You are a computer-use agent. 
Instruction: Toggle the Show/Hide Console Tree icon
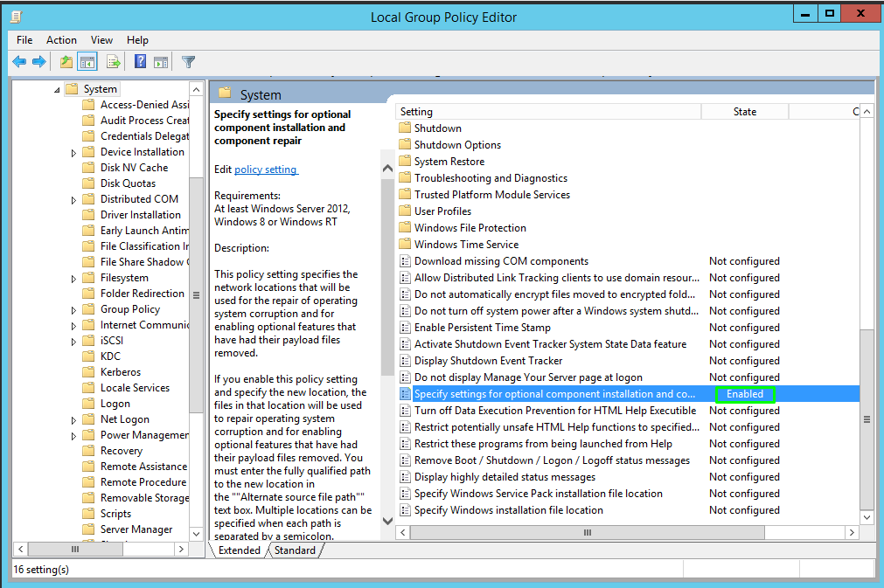[x=87, y=62]
